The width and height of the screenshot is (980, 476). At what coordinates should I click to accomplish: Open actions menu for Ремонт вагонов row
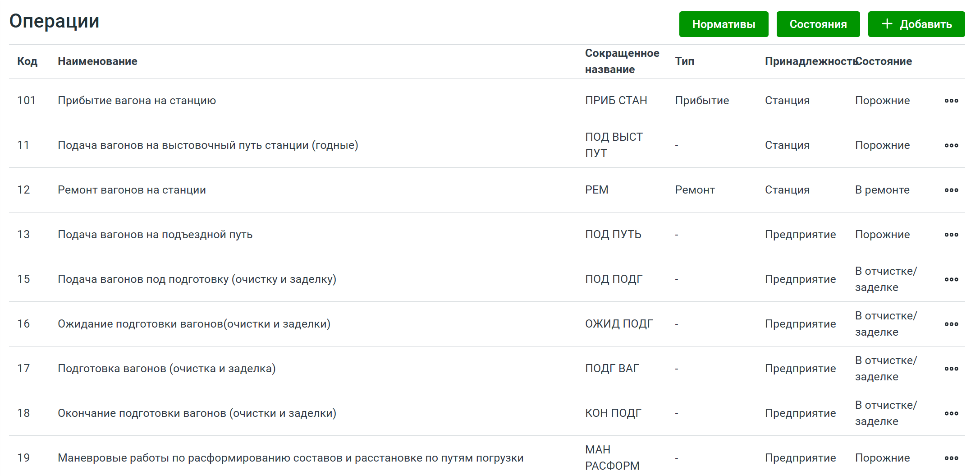click(x=951, y=190)
